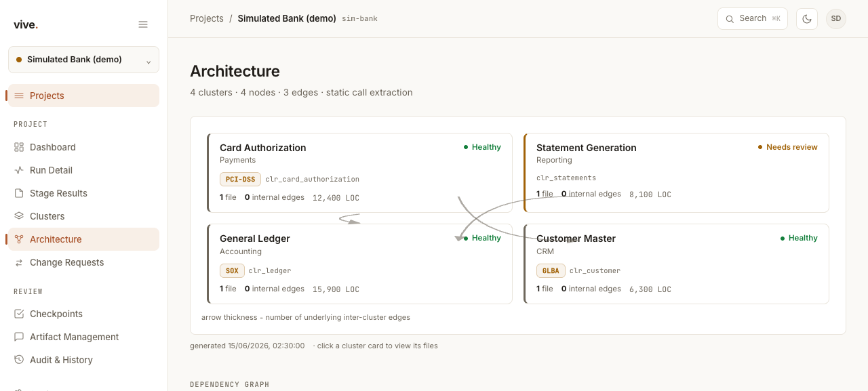Focus the Search field in header
The width and height of the screenshot is (868, 391).
click(x=753, y=19)
